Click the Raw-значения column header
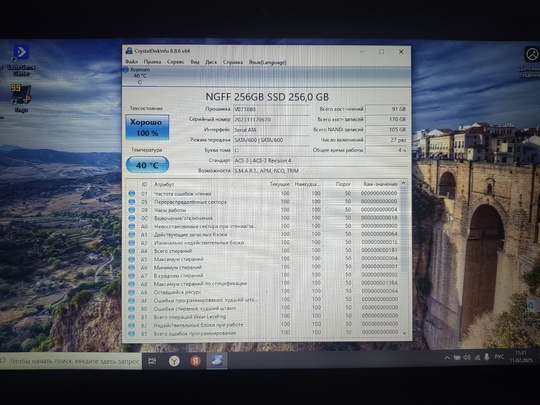 pyautogui.click(x=380, y=184)
